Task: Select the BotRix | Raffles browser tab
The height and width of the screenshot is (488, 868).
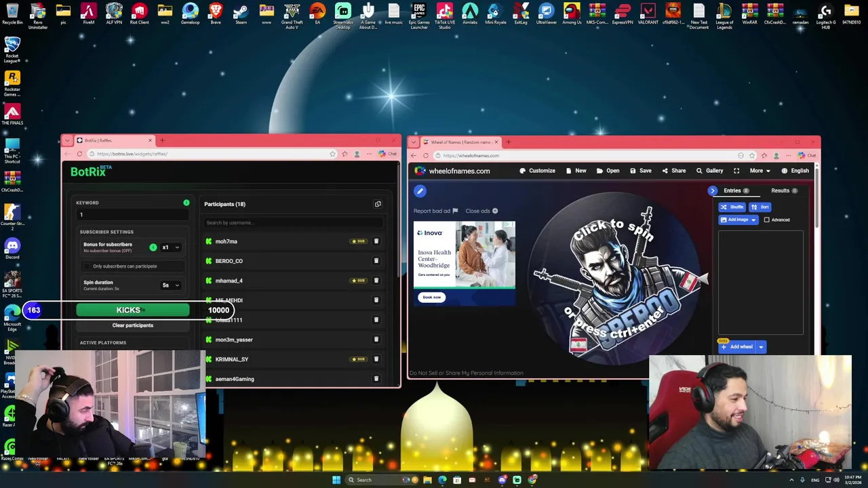Action: (113, 140)
